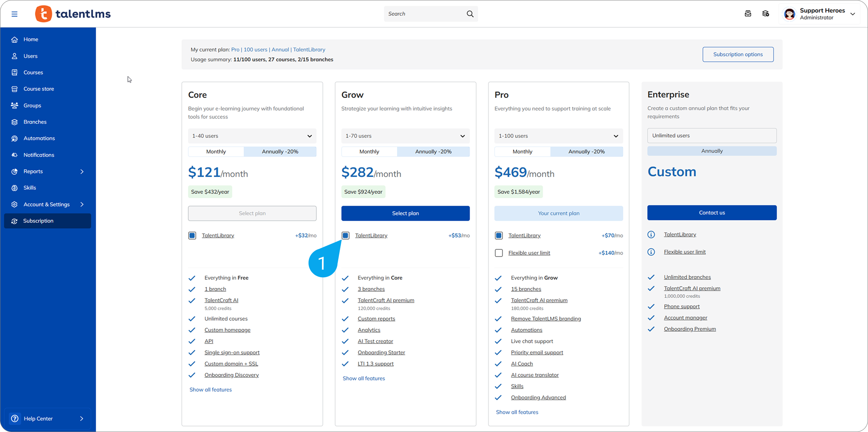Image resolution: width=868 pixels, height=432 pixels.
Task: Click the Help Center question mark icon
Action: [x=15, y=418]
